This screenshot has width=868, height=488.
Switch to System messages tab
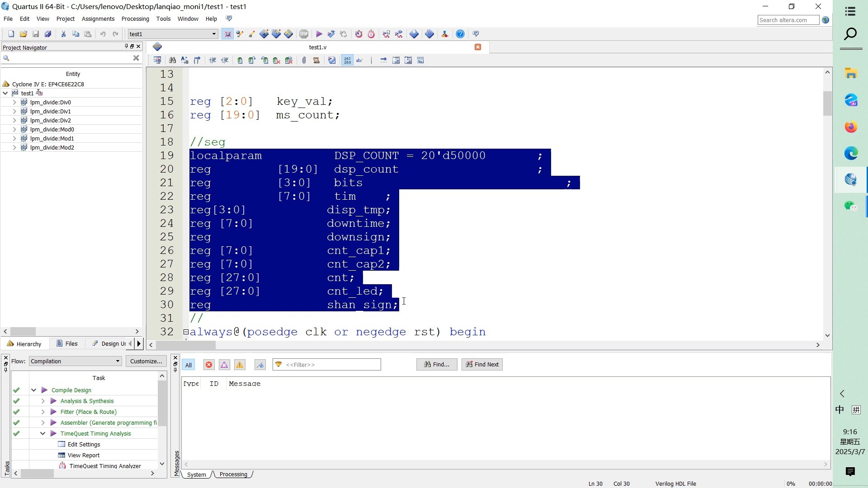[x=197, y=474]
